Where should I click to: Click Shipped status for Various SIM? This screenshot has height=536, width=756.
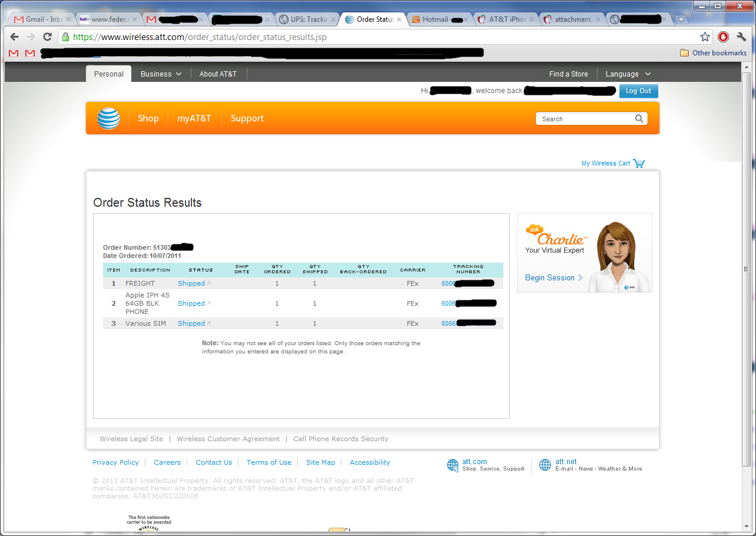pos(192,323)
